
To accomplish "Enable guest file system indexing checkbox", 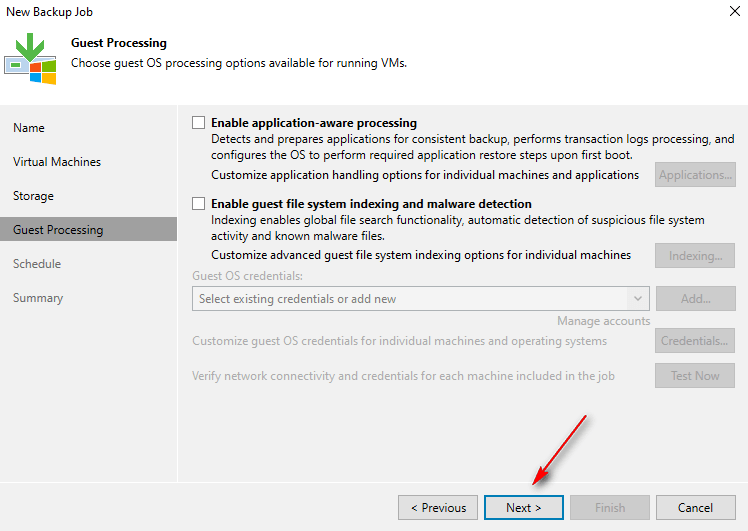I will tap(198, 204).
